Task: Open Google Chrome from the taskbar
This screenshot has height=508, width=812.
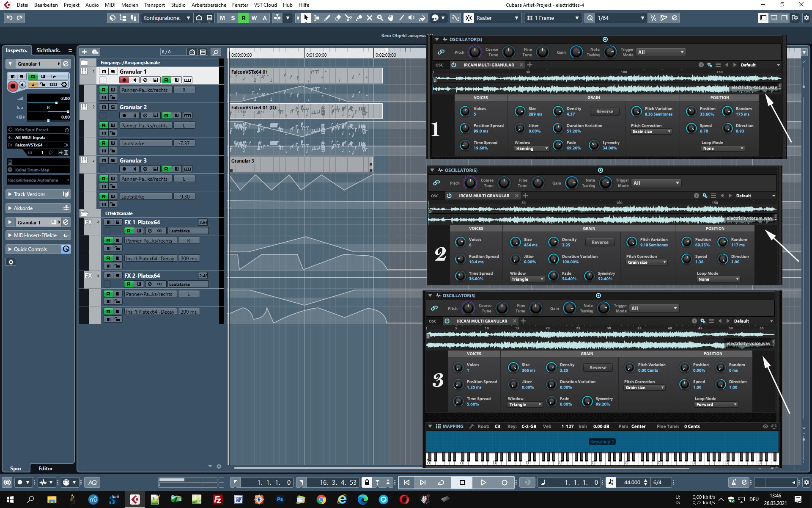Action: pos(321,500)
